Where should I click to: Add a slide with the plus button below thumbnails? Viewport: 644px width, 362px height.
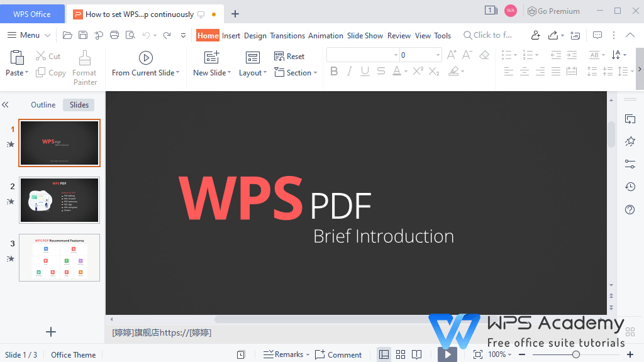tap(51, 332)
